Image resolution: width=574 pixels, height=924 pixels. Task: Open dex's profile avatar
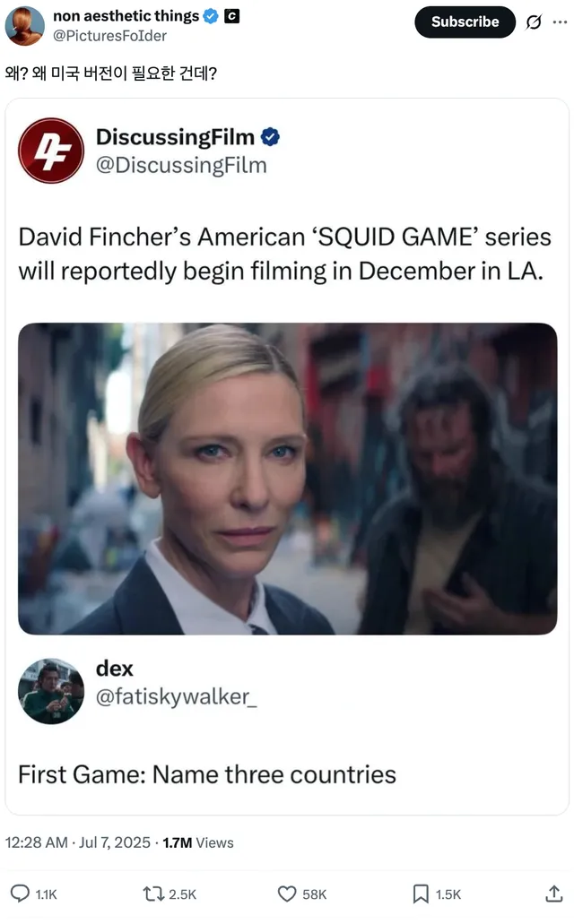[x=51, y=691]
